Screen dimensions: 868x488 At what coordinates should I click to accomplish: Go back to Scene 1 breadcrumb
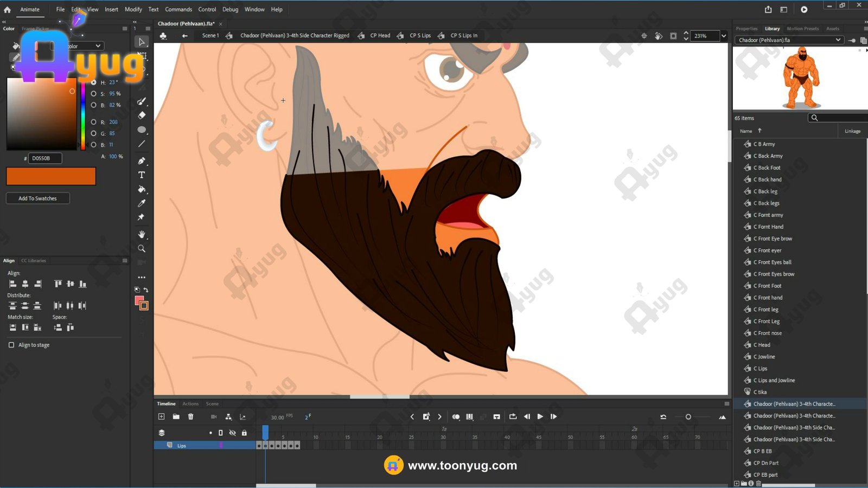click(210, 36)
